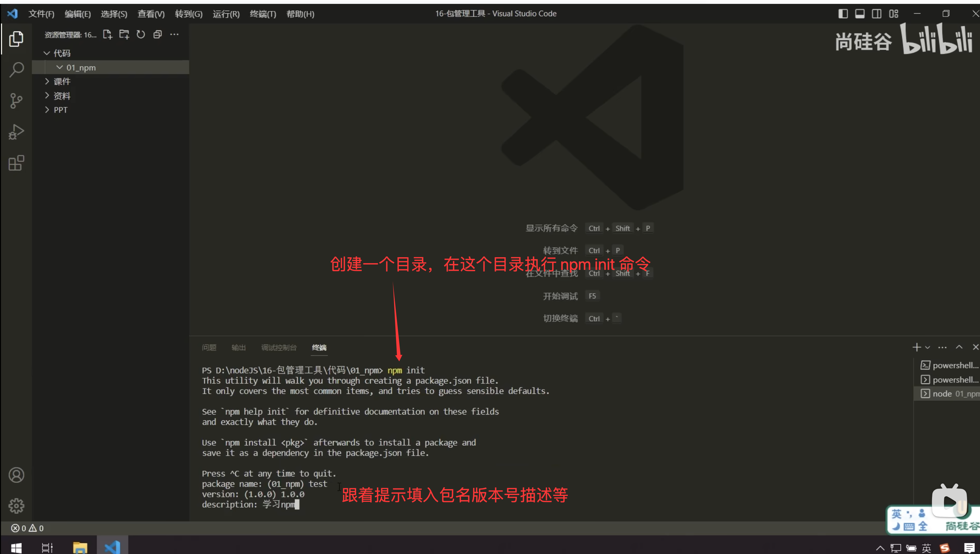Open the Run and Debug view
The width and height of the screenshot is (980, 554).
(16, 132)
